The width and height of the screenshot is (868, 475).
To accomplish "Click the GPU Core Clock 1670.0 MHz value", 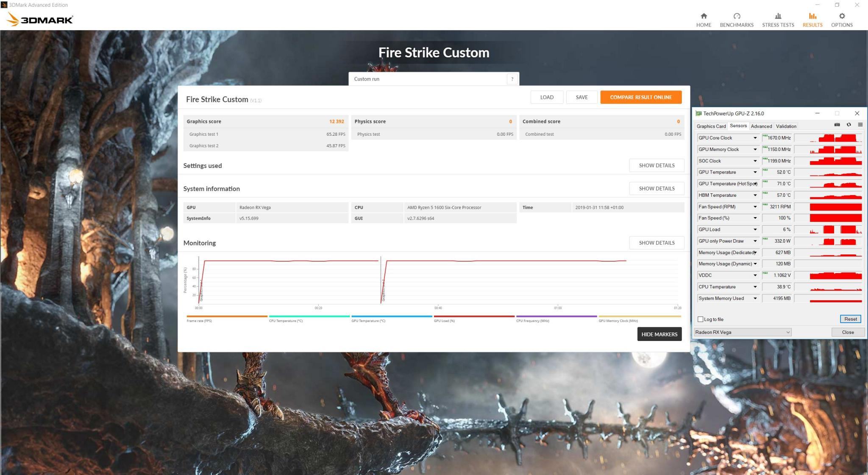I will coord(777,138).
